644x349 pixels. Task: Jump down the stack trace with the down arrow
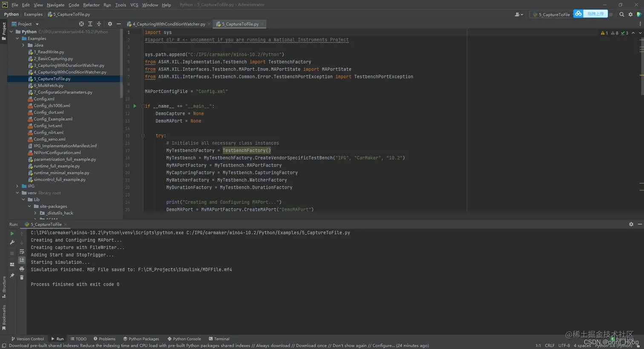22,242
